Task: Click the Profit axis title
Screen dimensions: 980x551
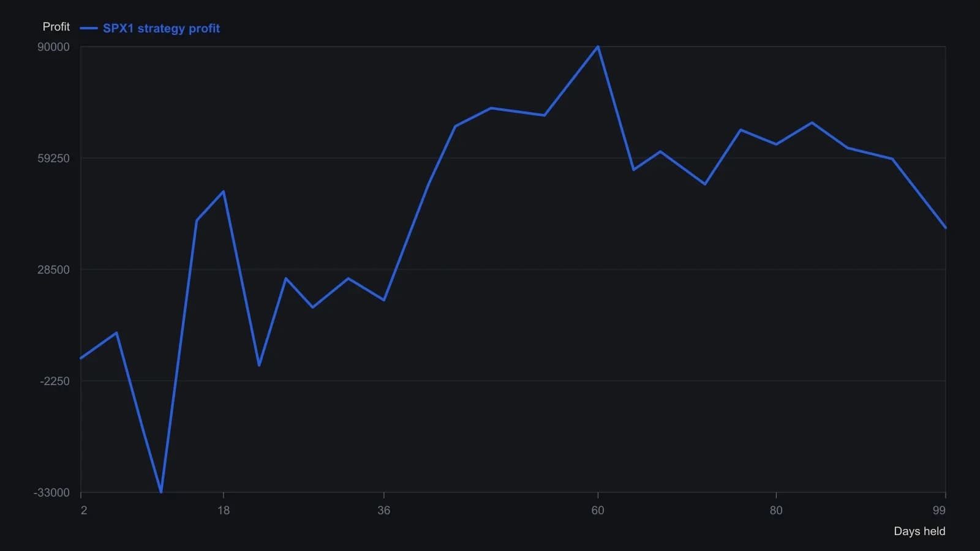Action: coord(56,27)
